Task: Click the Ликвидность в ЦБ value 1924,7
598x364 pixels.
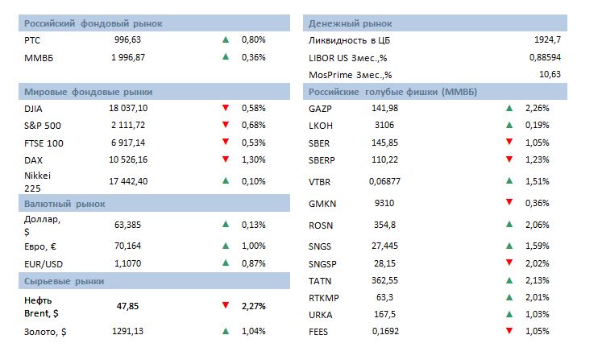Action: click(x=546, y=39)
